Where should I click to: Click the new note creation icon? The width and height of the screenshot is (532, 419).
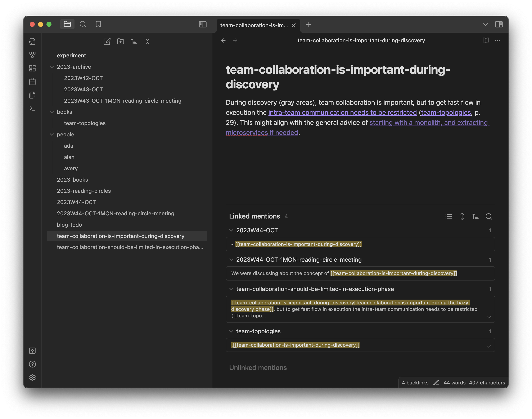tap(107, 41)
